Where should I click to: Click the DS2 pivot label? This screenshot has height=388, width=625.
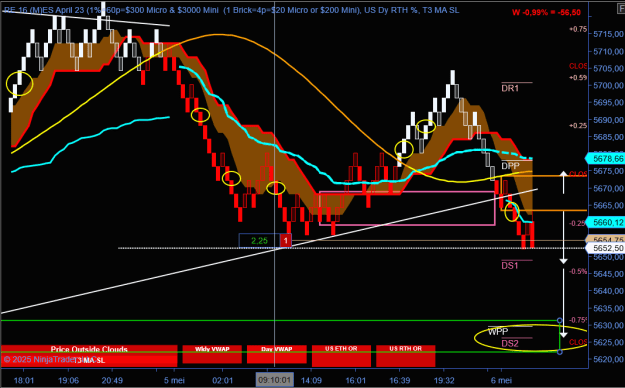point(510,343)
